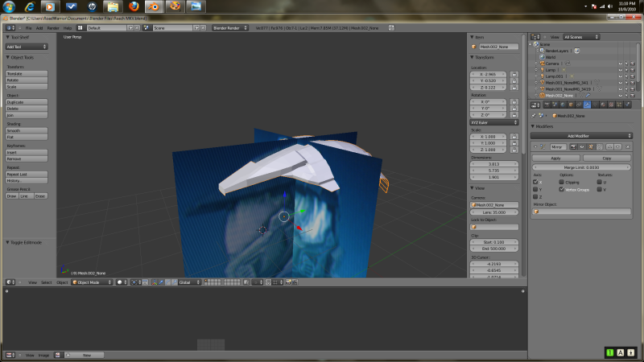
Task: Open Internet Explorer from the taskbar
Action: 30,6
